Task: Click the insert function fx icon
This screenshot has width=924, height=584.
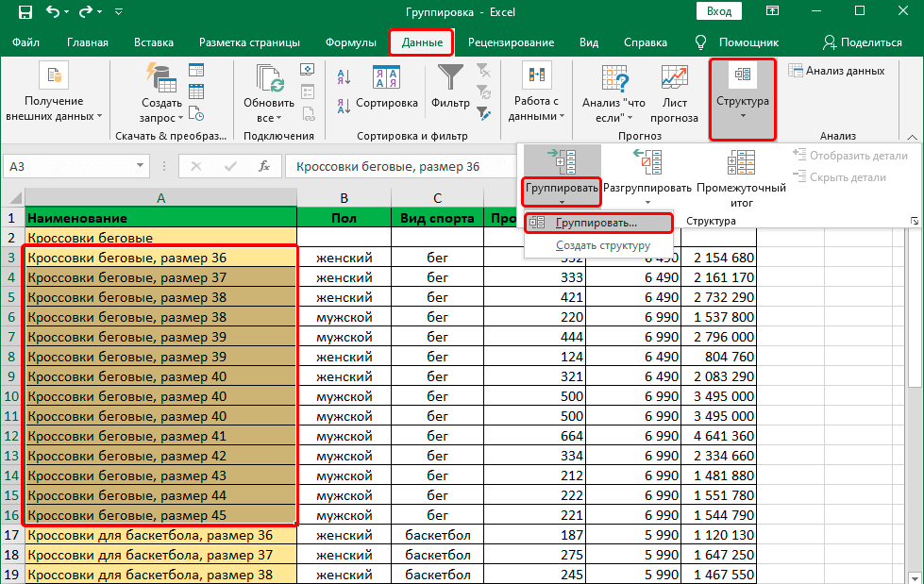Action: pos(265,166)
